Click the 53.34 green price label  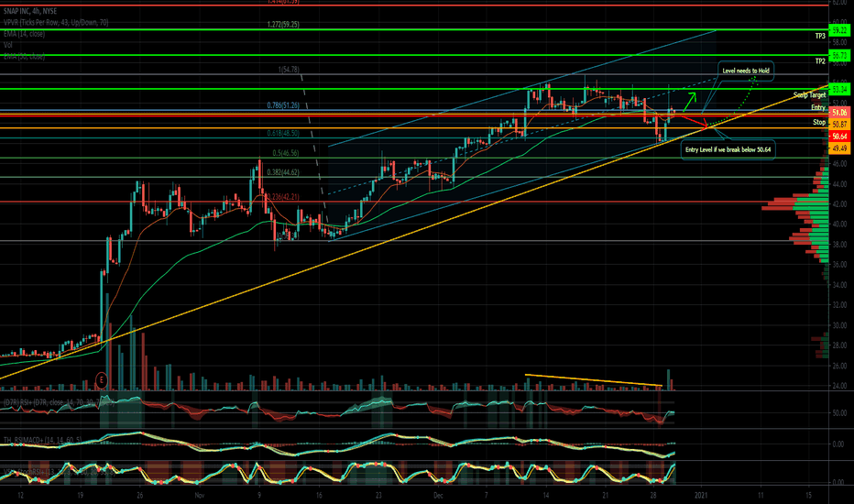tap(839, 89)
